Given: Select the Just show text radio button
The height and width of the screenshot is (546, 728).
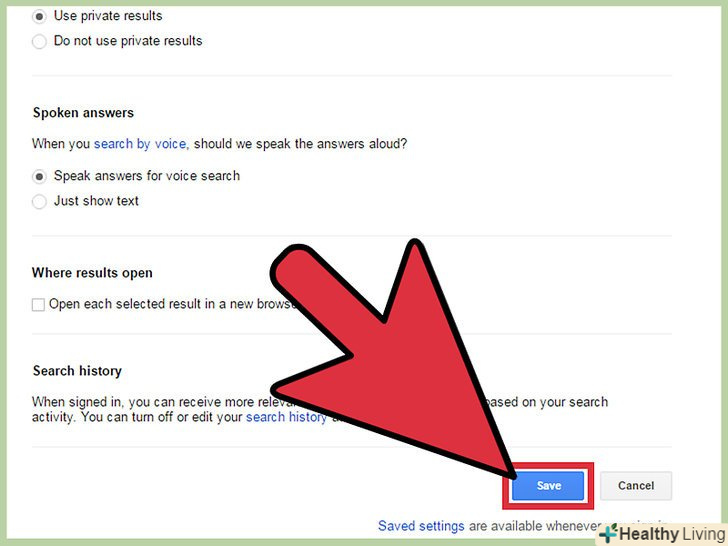Looking at the screenshot, I should (x=39, y=202).
